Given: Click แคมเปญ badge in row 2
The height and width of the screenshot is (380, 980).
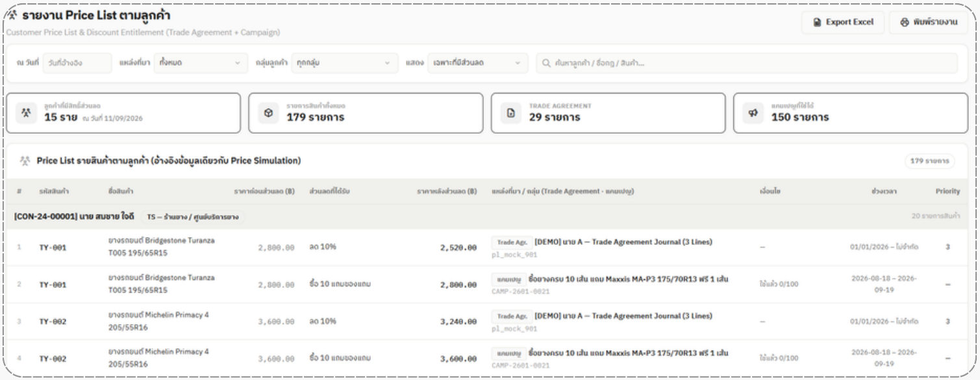Looking at the screenshot, I should 509,279.
